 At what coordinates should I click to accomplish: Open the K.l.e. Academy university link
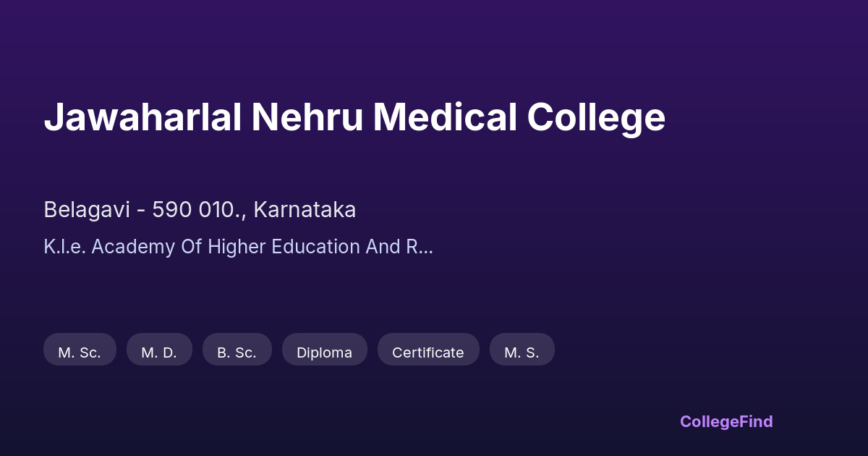coord(237,247)
